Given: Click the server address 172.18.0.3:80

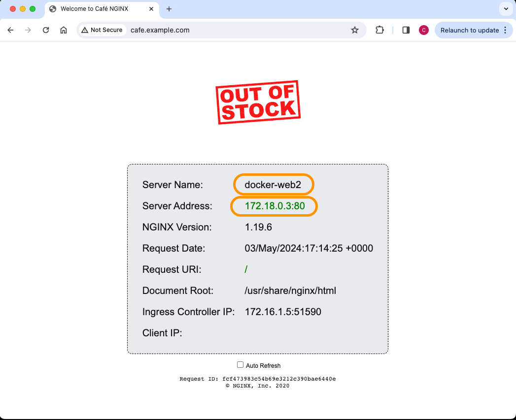Looking at the screenshot, I should pos(275,206).
